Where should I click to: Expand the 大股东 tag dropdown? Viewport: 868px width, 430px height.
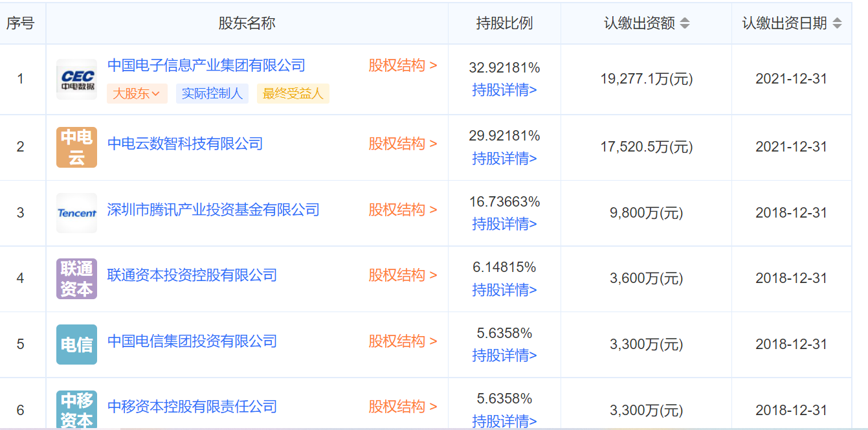tap(137, 93)
